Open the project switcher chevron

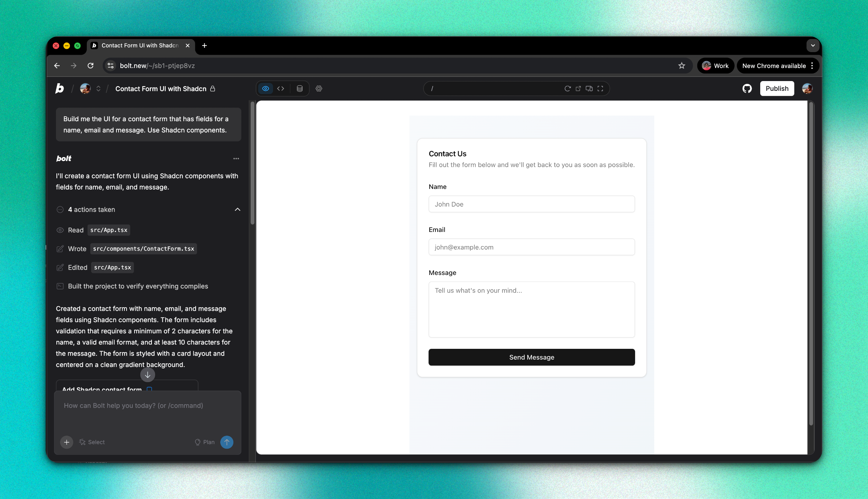coord(98,89)
